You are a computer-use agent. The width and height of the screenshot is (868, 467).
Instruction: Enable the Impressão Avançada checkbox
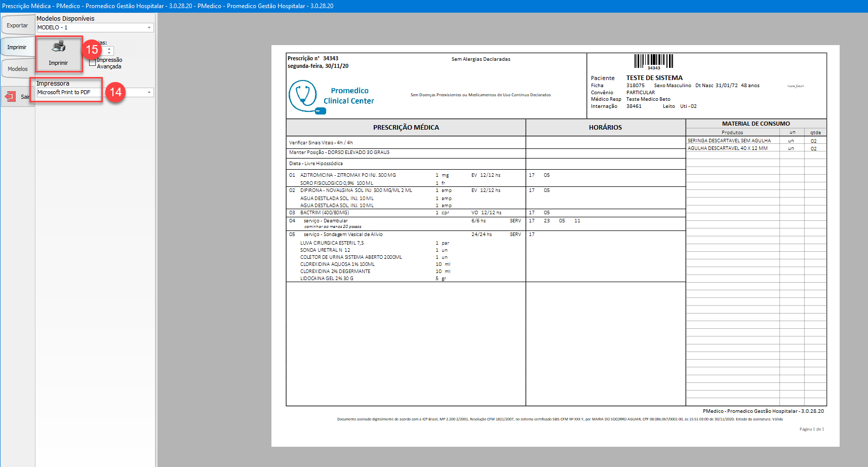point(92,63)
